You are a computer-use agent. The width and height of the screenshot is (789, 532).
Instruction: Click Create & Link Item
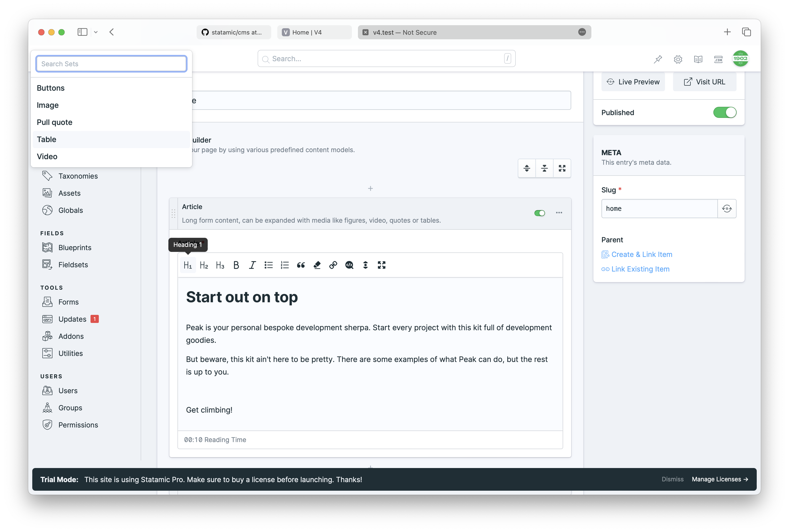[x=637, y=254]
